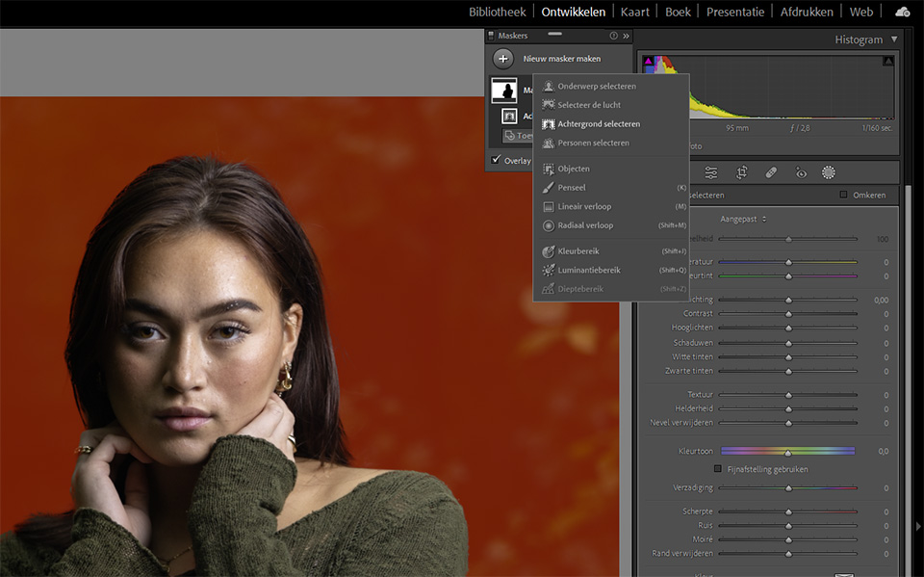Toggle the Overlay checkbox
The height and width of the screenshot is (577, 924).
[497, 159]
